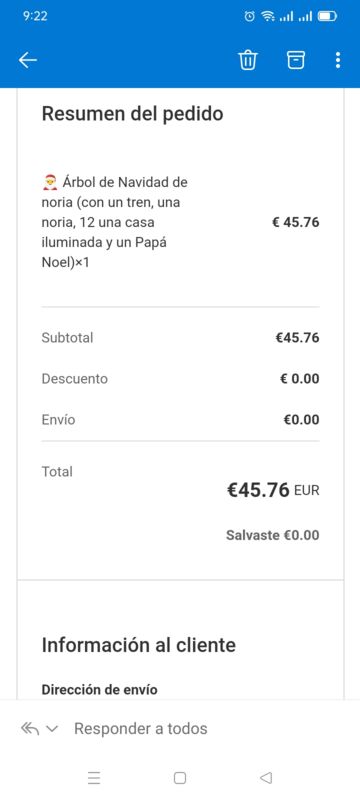Tap the Android back navigation triangle

[x=266, y=778]
